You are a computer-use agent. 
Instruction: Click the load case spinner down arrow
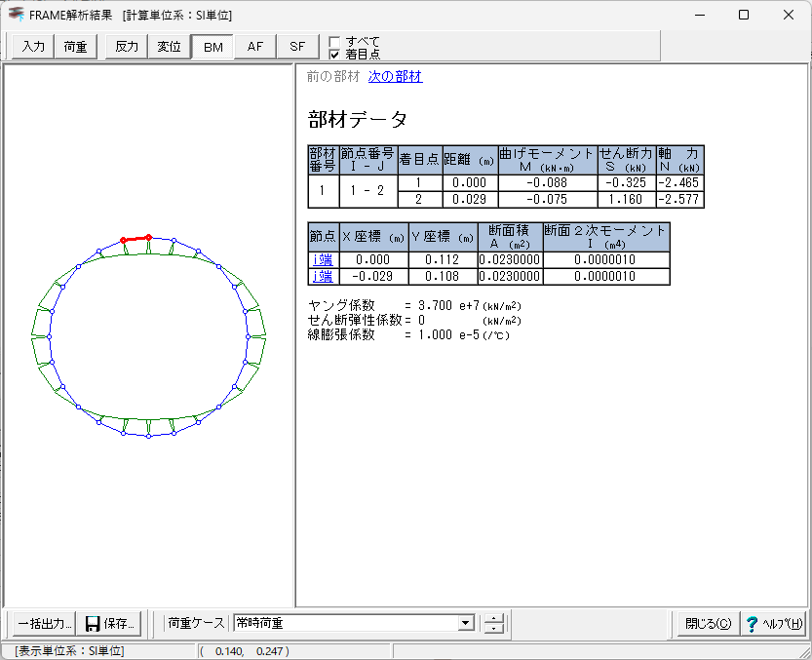[495, 629]
